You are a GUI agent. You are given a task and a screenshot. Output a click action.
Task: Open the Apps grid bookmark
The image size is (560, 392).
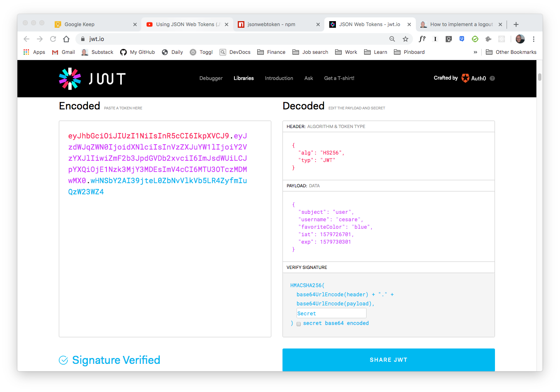pyautogui.click(x=34, y=52)
